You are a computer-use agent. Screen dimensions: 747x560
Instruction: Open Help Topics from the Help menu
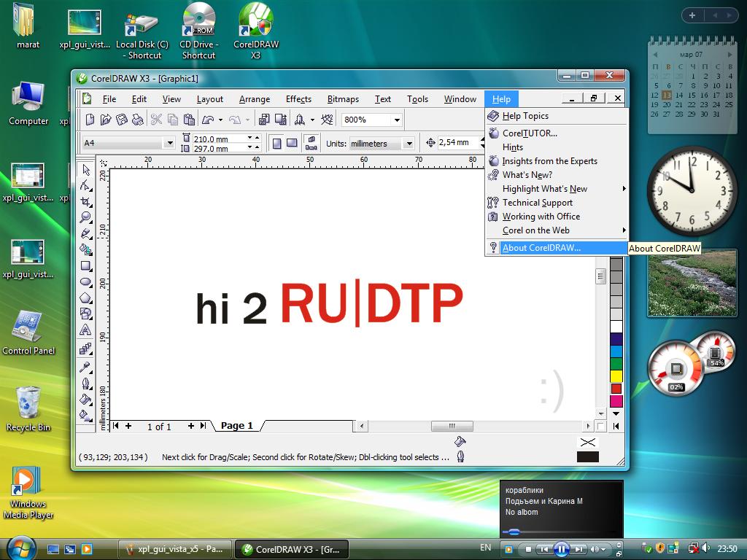point(557,116)
